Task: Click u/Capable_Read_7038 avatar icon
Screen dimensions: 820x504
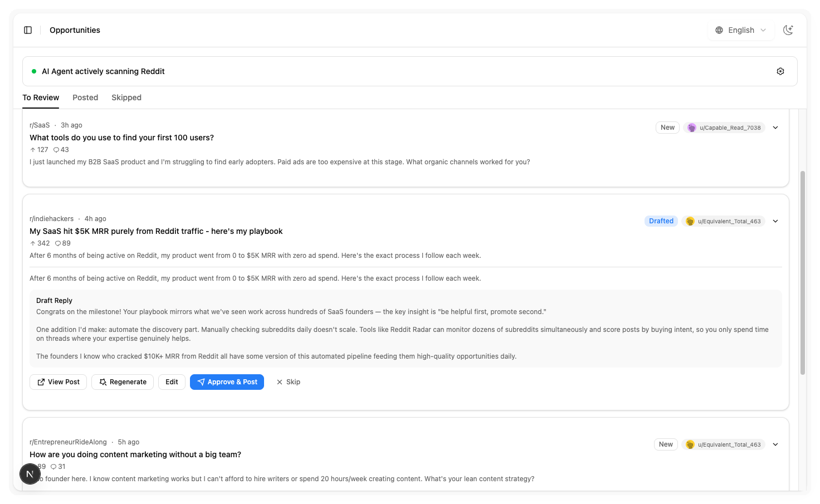Action: click(691, 128)
